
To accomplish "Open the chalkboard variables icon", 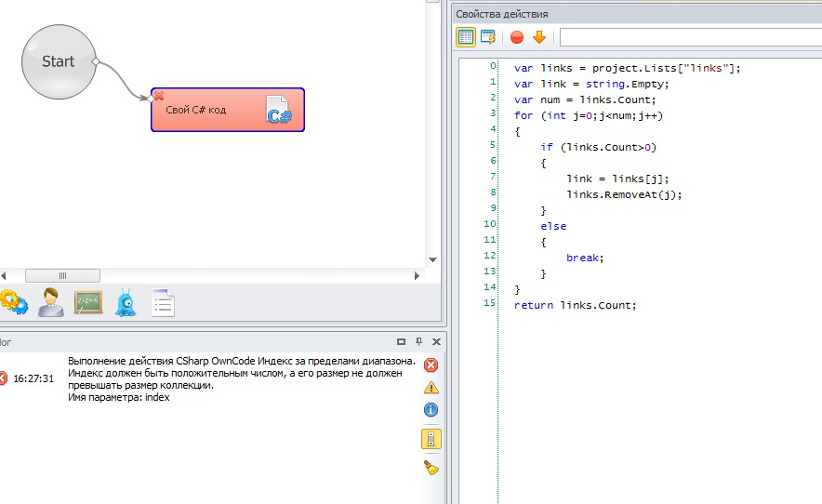I will [88, 301].
